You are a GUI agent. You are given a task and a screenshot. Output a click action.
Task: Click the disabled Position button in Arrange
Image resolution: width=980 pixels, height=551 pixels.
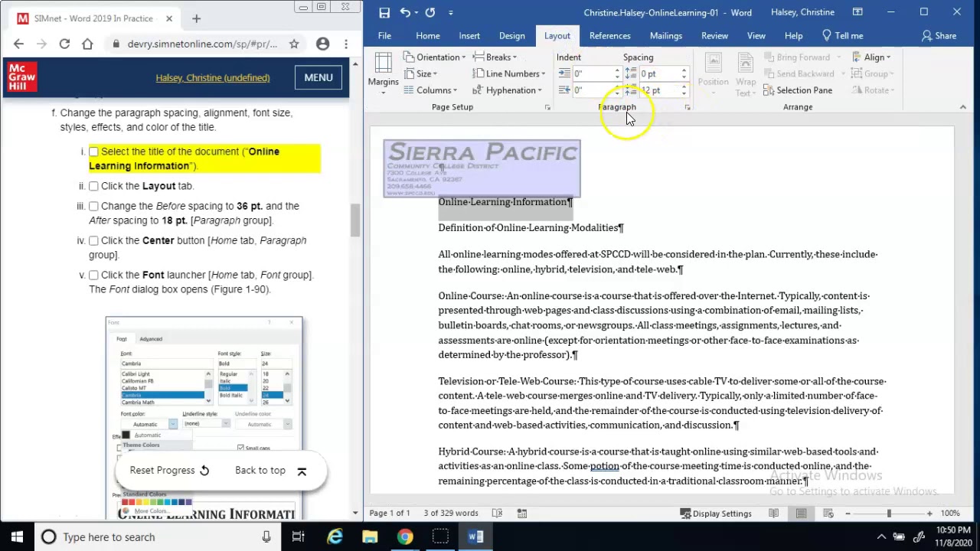(713, 75)
